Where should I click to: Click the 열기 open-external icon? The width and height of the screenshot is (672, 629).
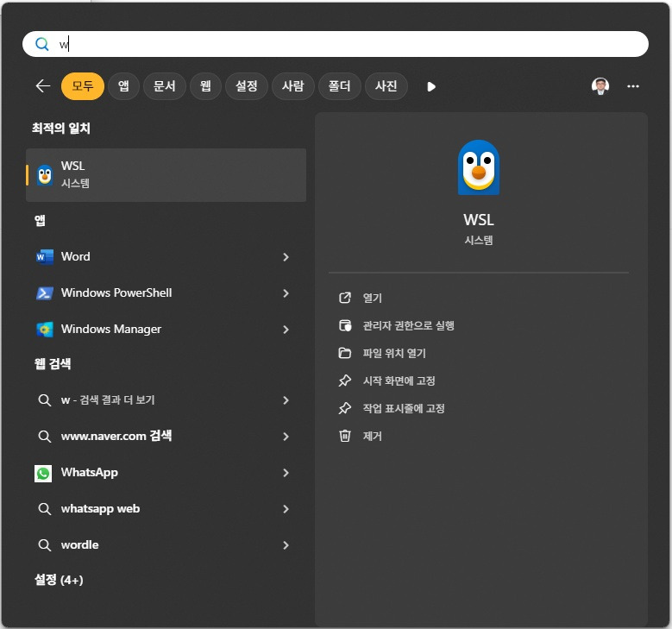tap(345, 298)
